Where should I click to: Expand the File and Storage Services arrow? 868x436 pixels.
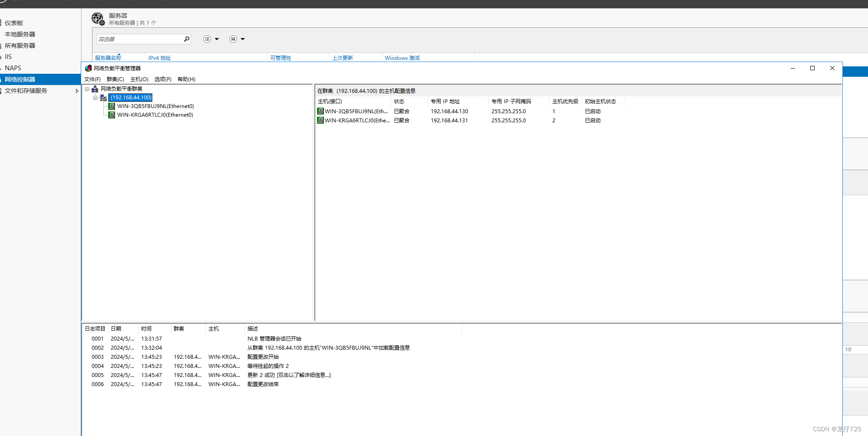pos(77,91)
